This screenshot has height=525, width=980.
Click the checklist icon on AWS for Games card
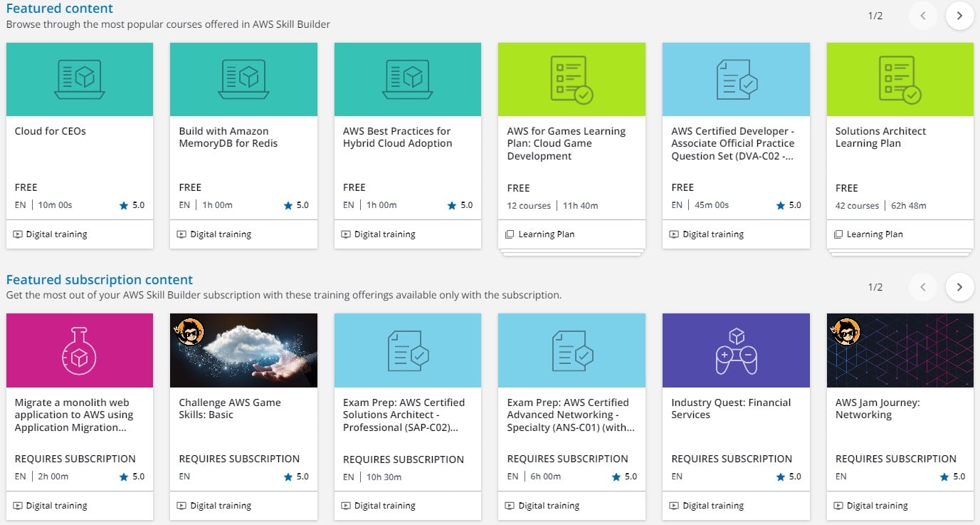(571, 79)
